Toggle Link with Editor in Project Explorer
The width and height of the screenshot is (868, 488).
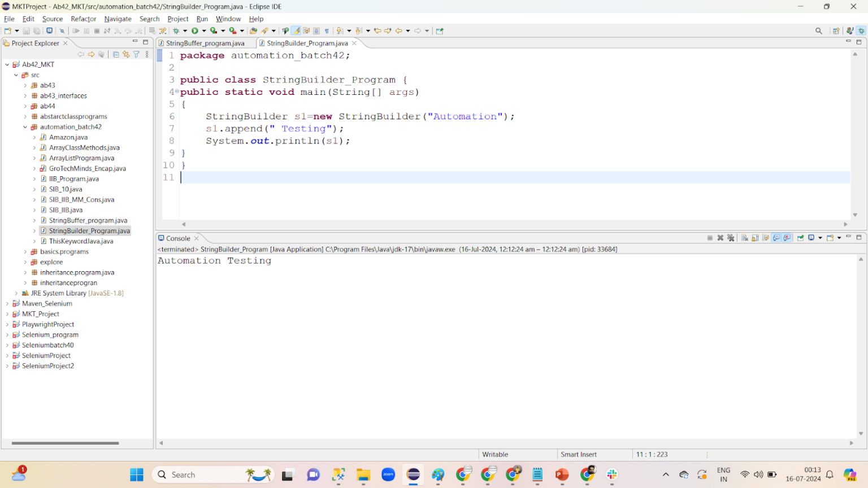126,55
